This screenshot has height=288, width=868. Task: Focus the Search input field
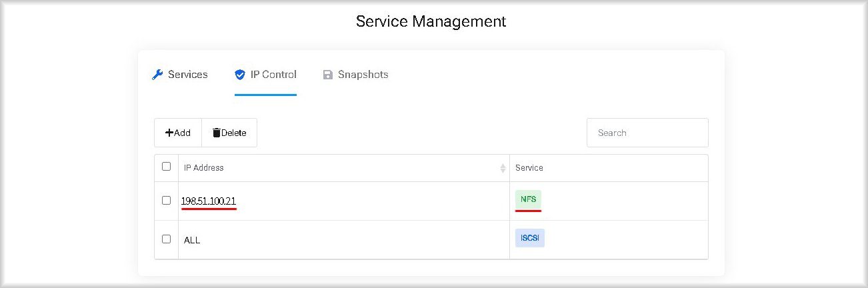647,133
